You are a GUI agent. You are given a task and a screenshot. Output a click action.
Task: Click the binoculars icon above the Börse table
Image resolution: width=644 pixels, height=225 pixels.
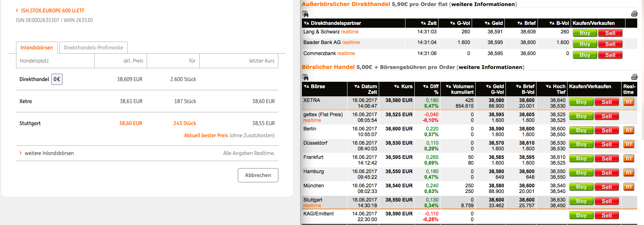(x=305, y=77)
